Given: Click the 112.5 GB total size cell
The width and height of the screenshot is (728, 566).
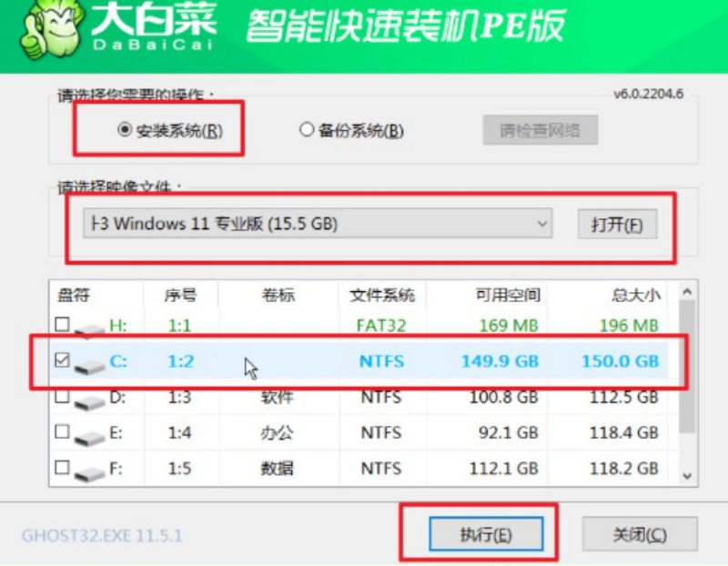Looking at the screenshot, I should (624, 398).
